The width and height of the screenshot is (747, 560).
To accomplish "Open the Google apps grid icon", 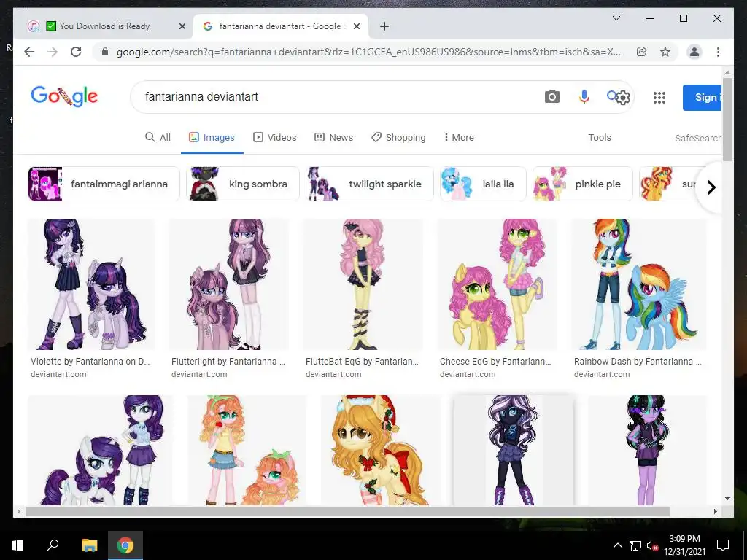I will (659, 98).
